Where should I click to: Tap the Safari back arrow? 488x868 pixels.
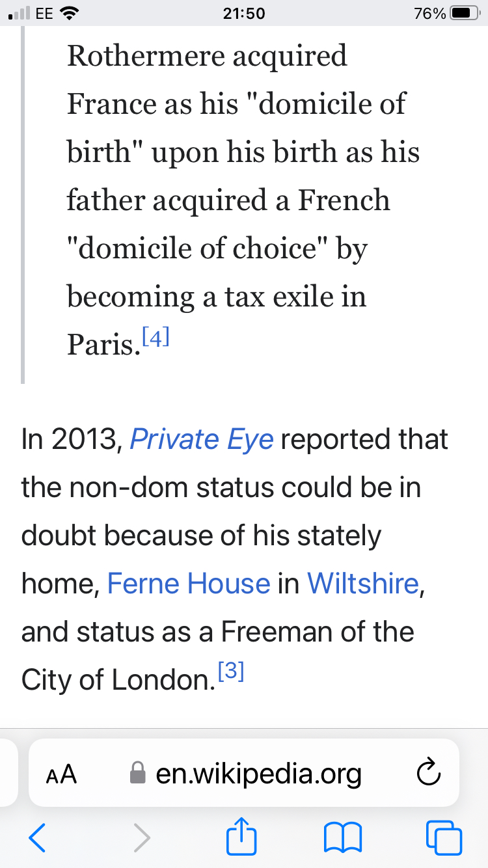[x=38, y=838]
